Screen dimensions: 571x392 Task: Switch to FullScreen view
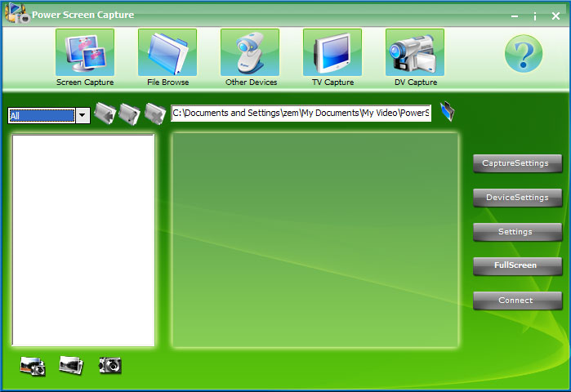(517, 265)
